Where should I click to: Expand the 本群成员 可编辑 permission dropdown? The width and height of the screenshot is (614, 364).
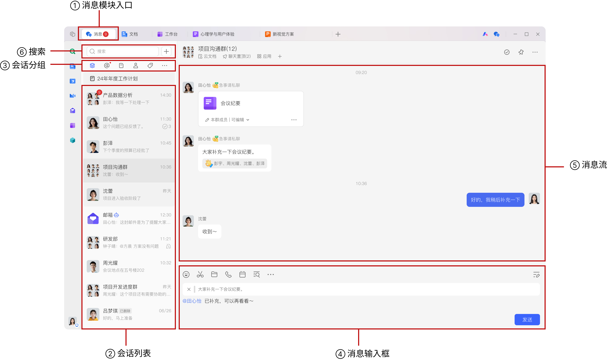[x=248, y=120]
